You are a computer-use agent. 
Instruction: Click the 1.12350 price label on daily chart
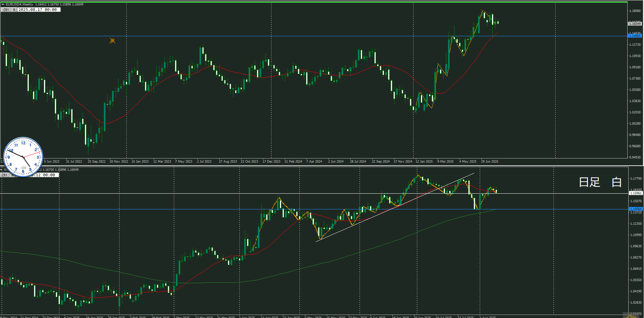click(636, 224)
